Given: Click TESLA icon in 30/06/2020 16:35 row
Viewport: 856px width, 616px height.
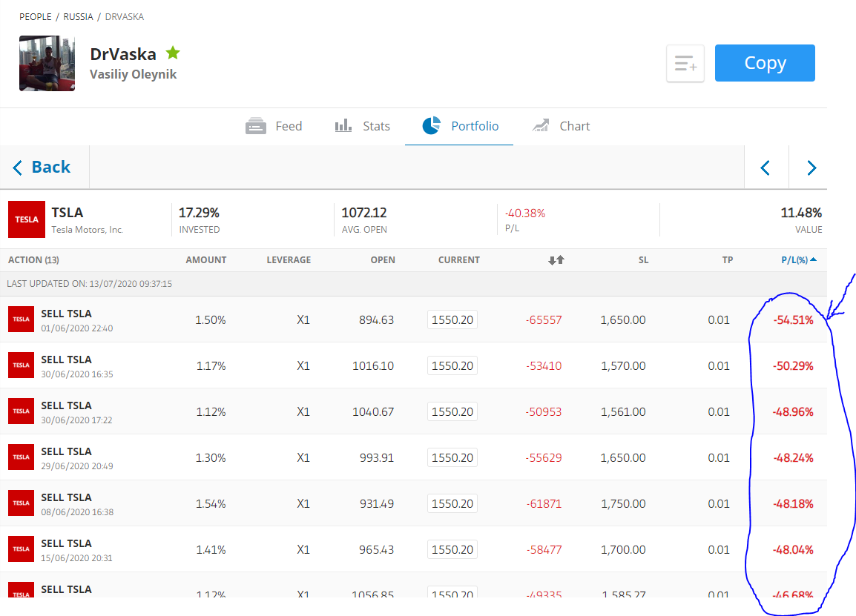Looking at the screenshot, I should [x=22, y=365].
